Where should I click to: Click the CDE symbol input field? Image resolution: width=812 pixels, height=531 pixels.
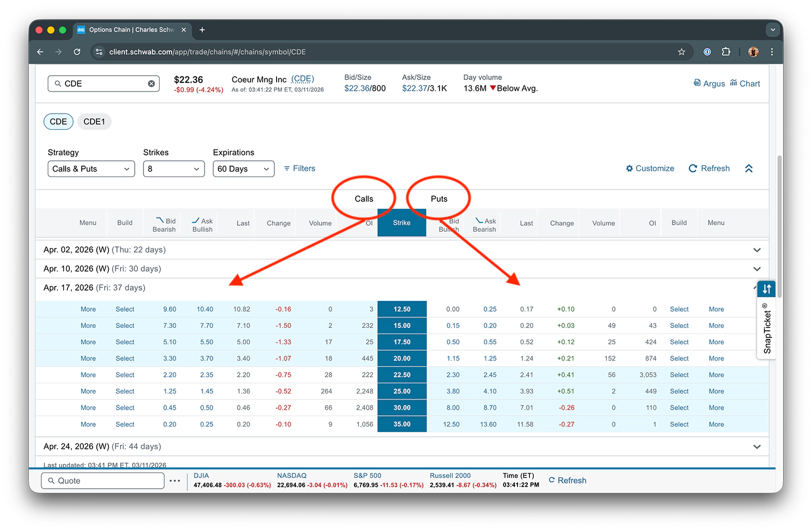coord(103,83)
